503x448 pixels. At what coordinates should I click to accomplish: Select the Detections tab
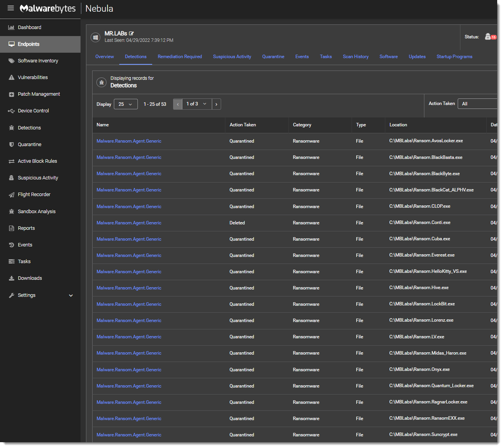136,57
